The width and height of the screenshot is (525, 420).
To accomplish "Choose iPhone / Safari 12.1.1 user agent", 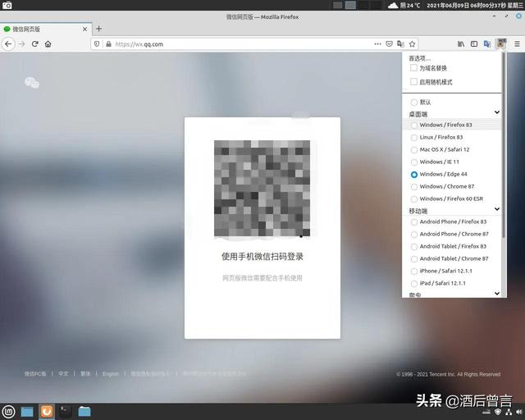I will pos(414,271).
